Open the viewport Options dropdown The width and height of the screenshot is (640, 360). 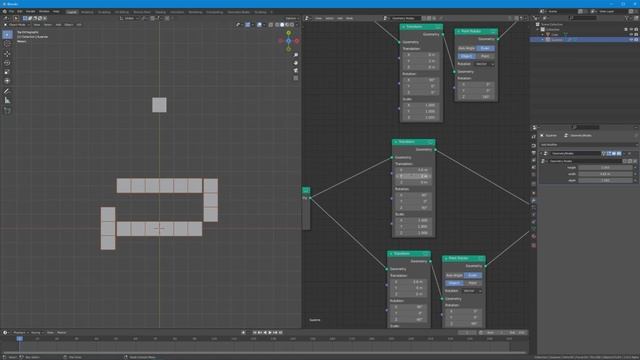[x=291, y=18]
